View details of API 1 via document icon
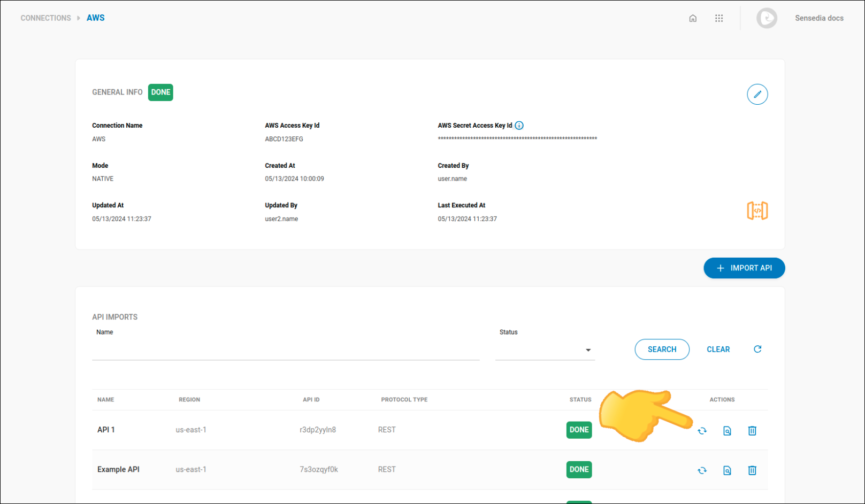Viewport: 865px width, 504px height. point(727,430)
